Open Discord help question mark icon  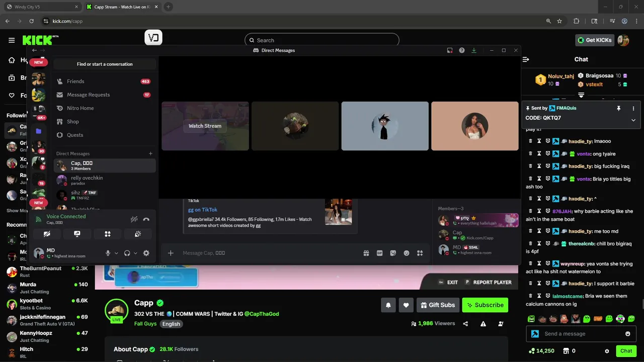462,50
